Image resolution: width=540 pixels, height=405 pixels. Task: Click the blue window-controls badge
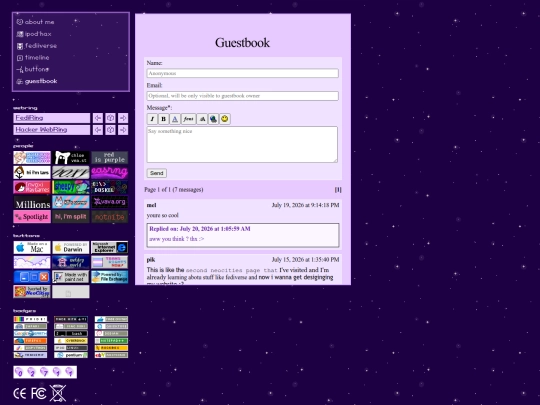point(32,277)
